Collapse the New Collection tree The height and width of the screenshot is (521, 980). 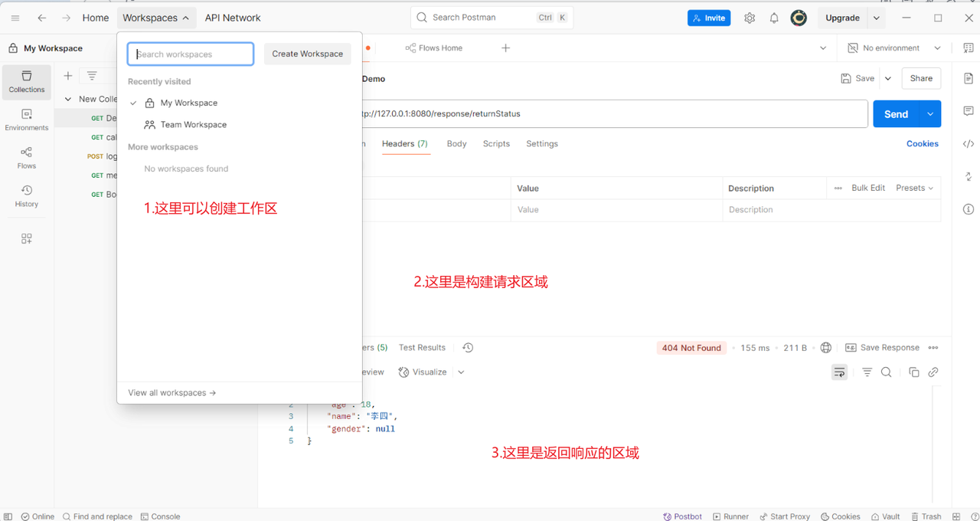tap(68, 99)
